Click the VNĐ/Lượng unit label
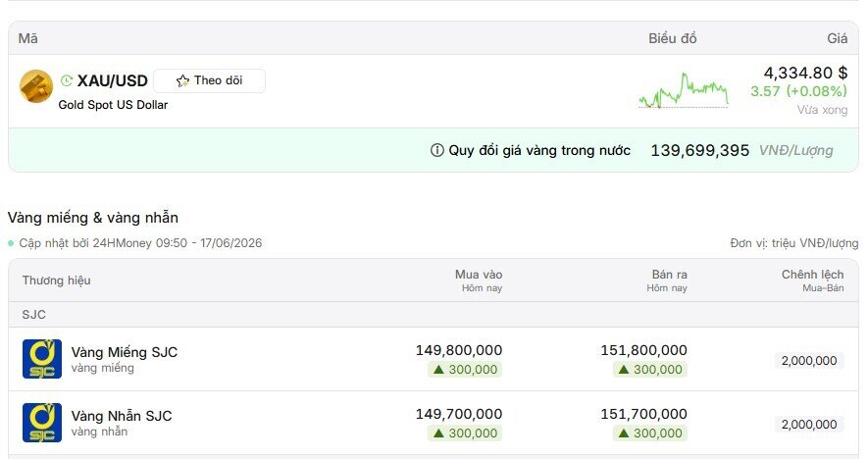Viewport: 868px width, 459px height. (x=795, y=151)
